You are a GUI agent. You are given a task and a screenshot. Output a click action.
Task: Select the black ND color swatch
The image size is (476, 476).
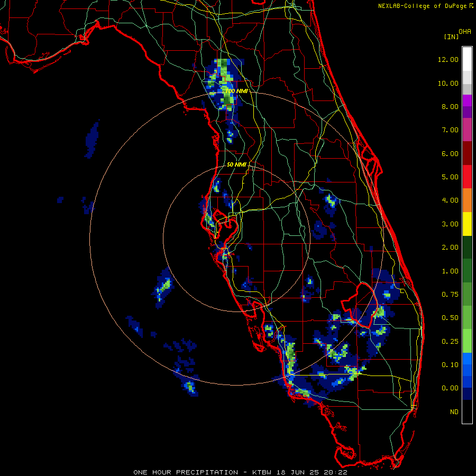(x=467, y=411)
